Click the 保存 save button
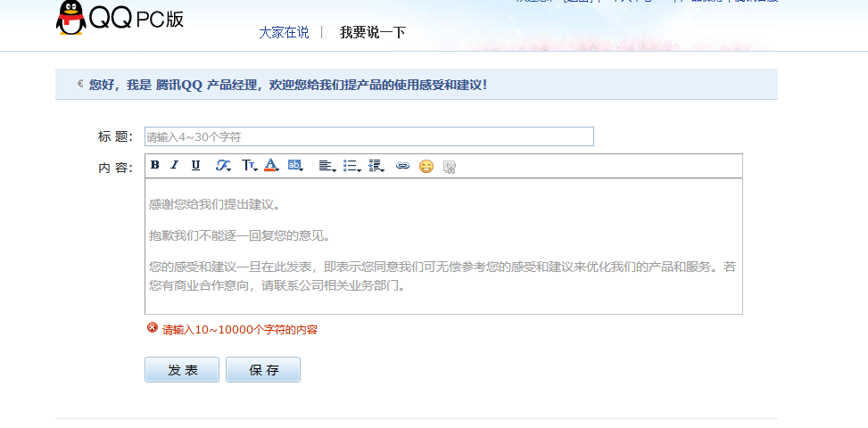The width and height of the screenshot is (868, 428). click(x=263, y=370)
